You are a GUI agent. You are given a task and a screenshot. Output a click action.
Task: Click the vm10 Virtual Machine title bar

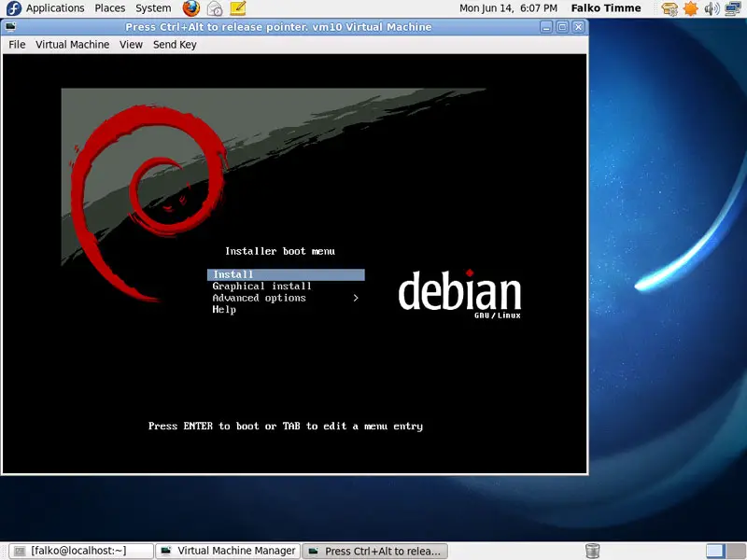pos(278,27)
